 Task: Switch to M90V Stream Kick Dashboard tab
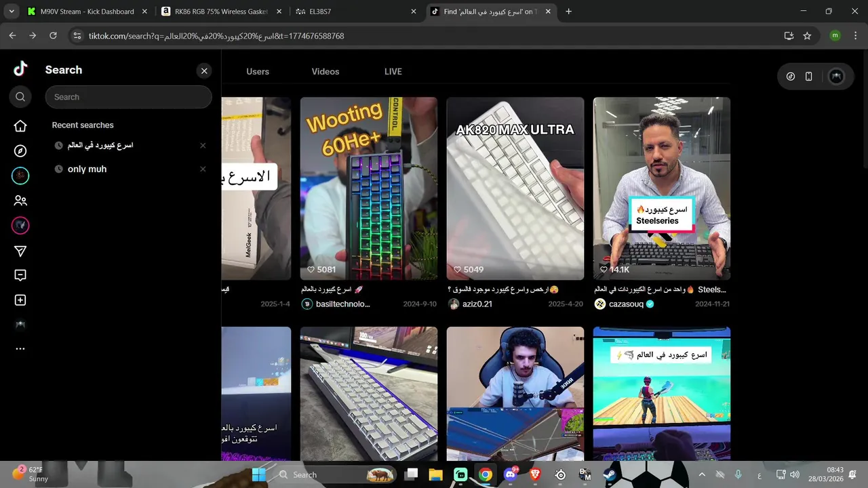coord(86,12)
